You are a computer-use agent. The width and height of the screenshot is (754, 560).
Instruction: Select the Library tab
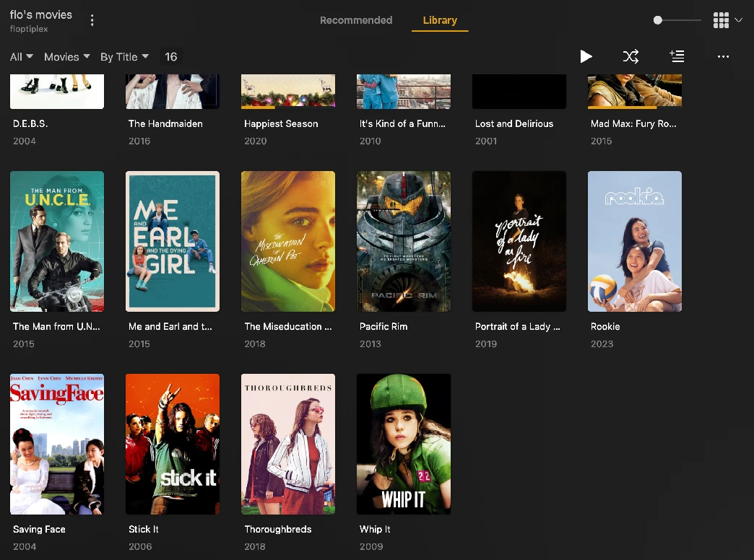tap(440, 20)
